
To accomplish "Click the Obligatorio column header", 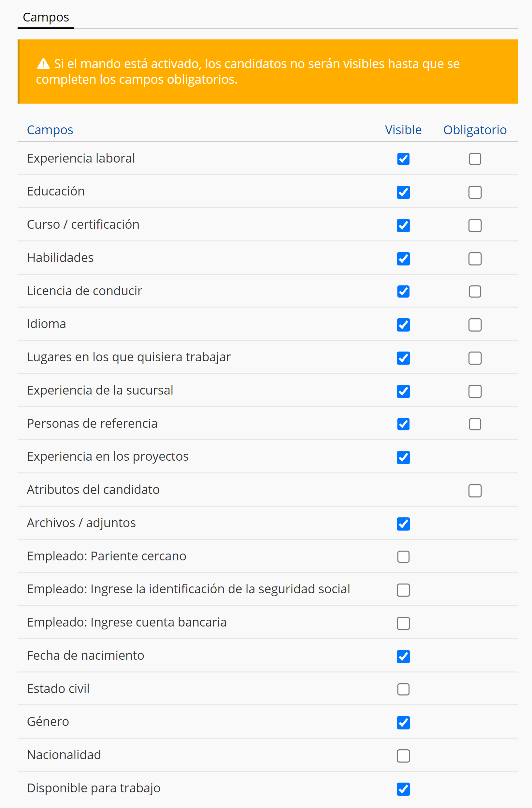I will pos(475,130).
